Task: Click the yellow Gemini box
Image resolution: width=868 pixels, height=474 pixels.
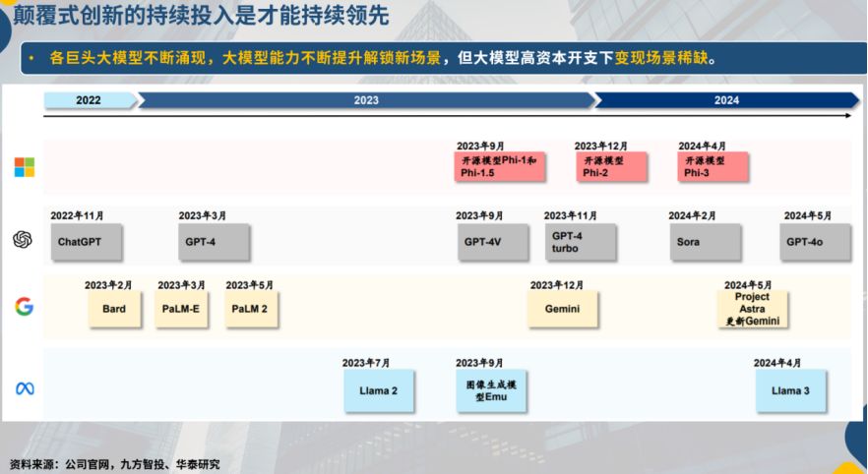Action: coord(563,309)
